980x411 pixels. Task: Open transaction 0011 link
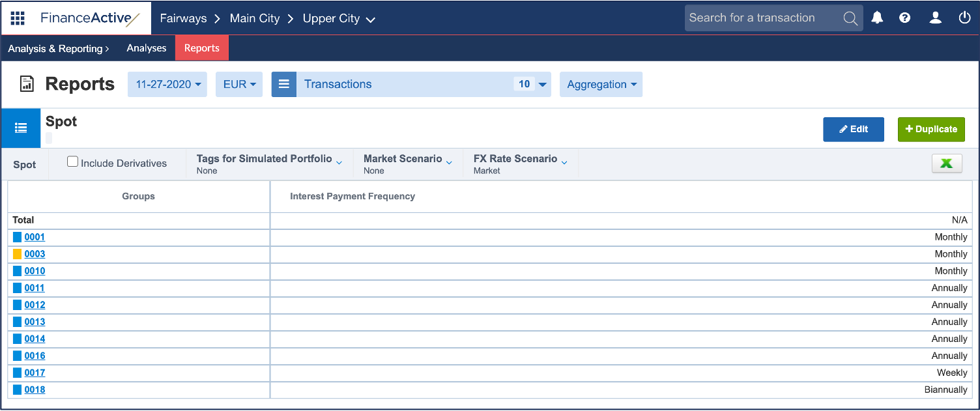click(35, 288)
